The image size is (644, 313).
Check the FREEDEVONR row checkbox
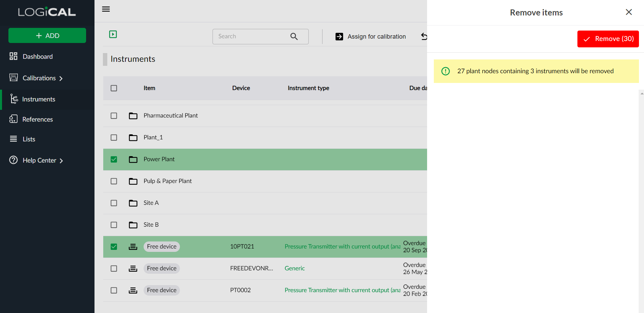click(x=114, y=269)
